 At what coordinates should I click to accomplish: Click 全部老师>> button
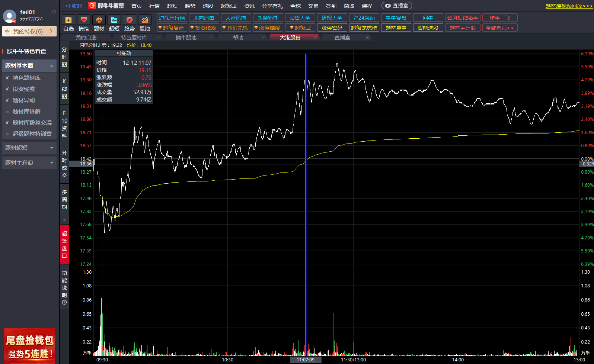(x=500, y=28)
